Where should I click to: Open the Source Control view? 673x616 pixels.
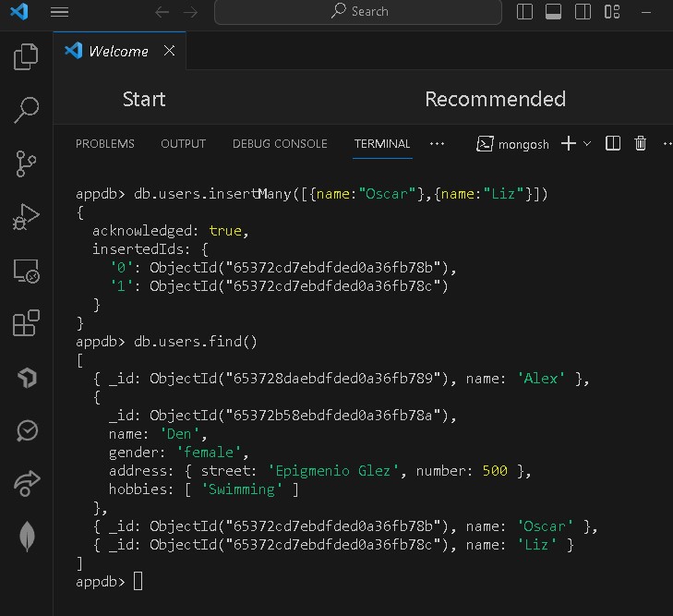point(26,163)
